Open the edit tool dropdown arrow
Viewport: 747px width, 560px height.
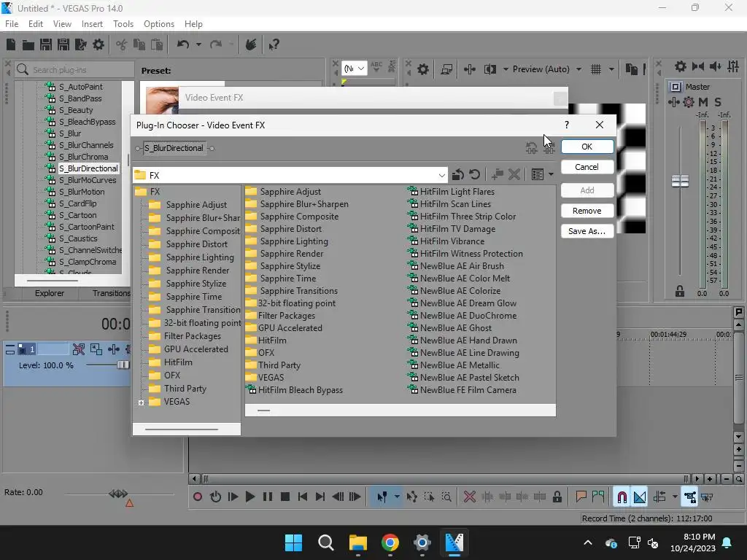(396, 497)
